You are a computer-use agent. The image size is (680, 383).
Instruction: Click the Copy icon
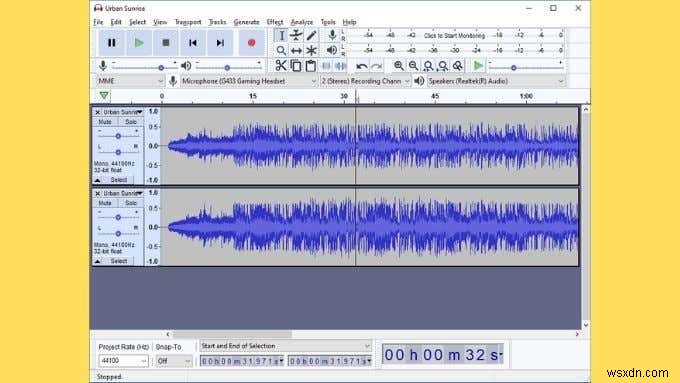pos(296,65)
